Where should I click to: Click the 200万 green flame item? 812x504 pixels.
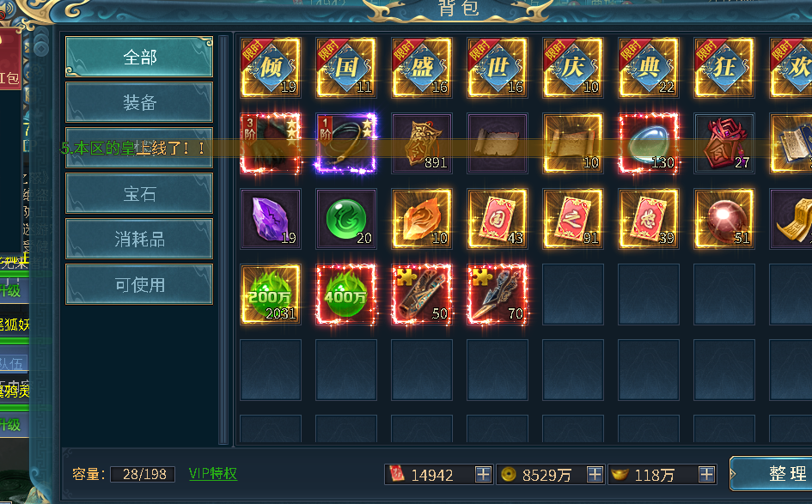pos(271,294)
